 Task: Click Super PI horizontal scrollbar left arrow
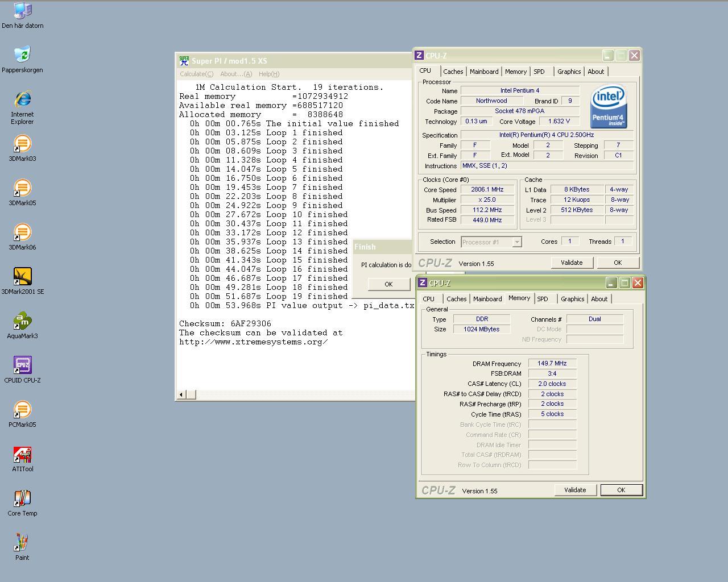[181, 394]
